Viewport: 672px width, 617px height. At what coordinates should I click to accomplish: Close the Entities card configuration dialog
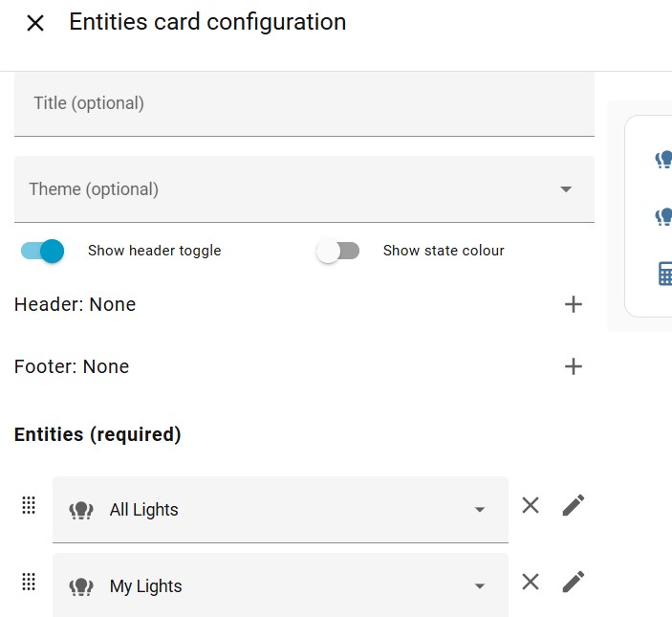[x=35, y=23]
